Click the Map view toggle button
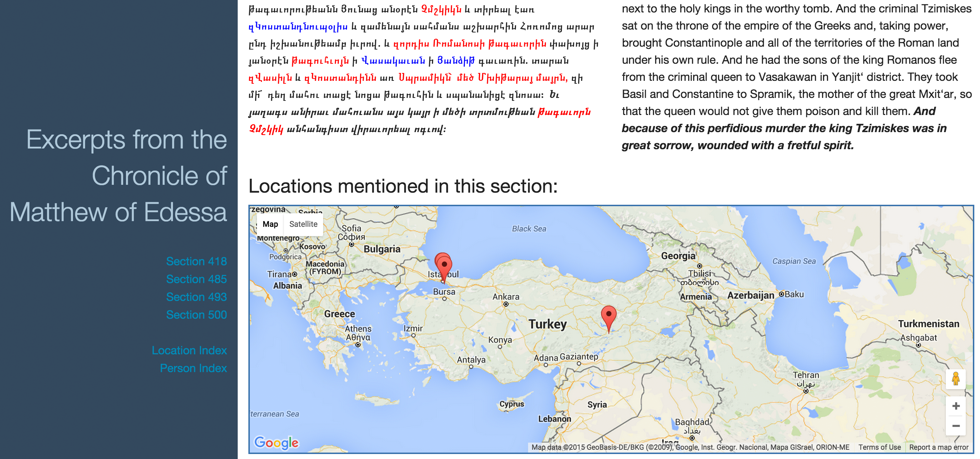This screenshot has width=980, height=459. (x=269, y=223)
